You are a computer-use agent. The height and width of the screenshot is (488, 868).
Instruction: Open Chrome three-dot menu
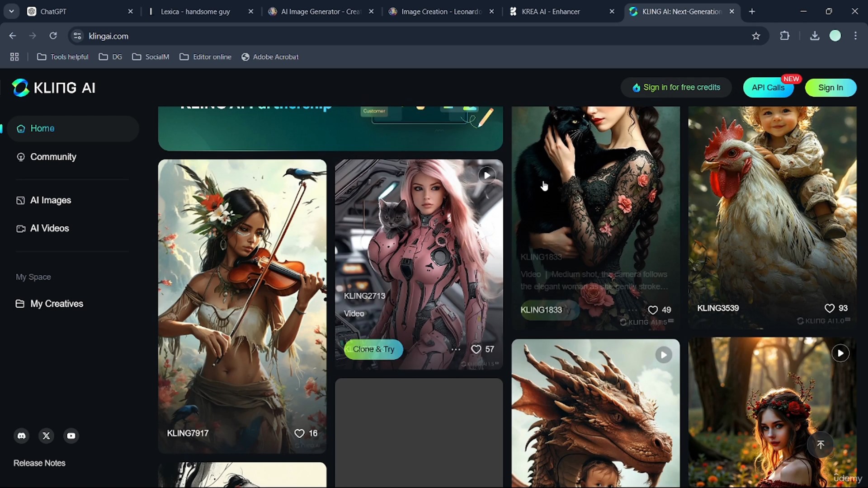coord(855,36)
